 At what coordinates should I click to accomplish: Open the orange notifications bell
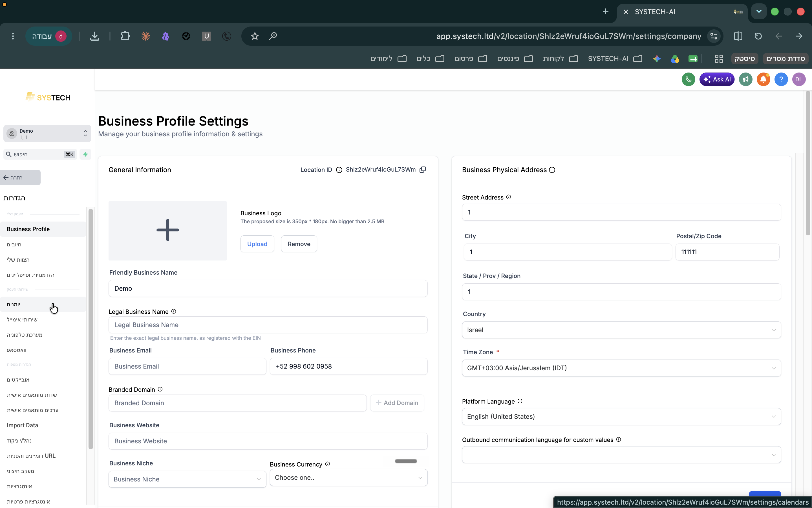coord(763,79)
